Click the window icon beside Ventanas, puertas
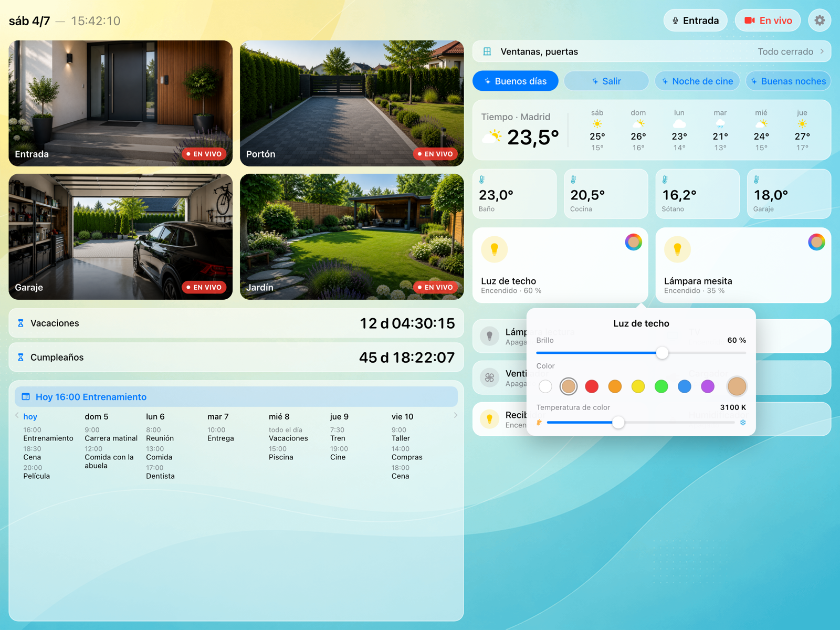The height and width of the screenshot is (630, 840). point(487,51)
